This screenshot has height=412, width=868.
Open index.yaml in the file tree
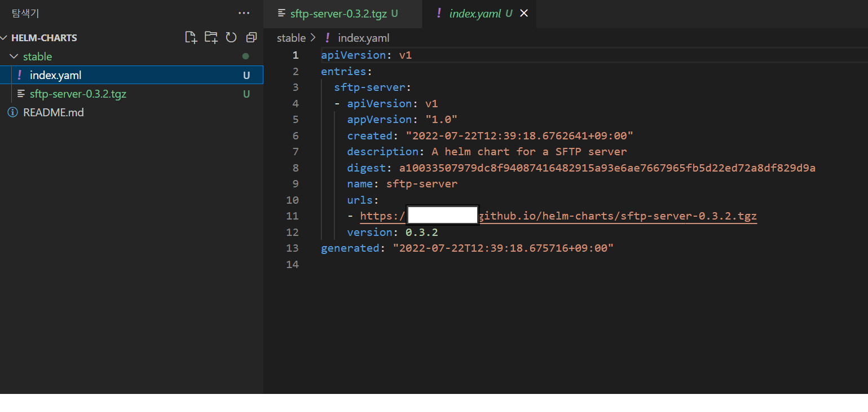click(x=131, y=75)
